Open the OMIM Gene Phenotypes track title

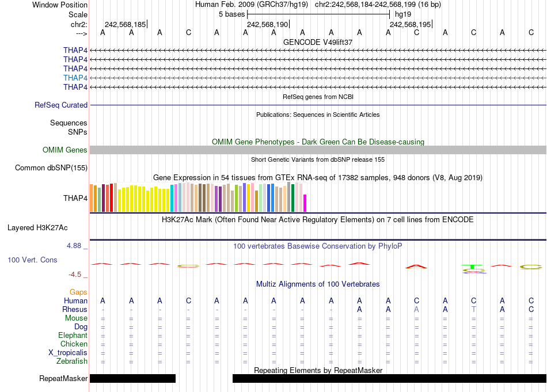318,142
